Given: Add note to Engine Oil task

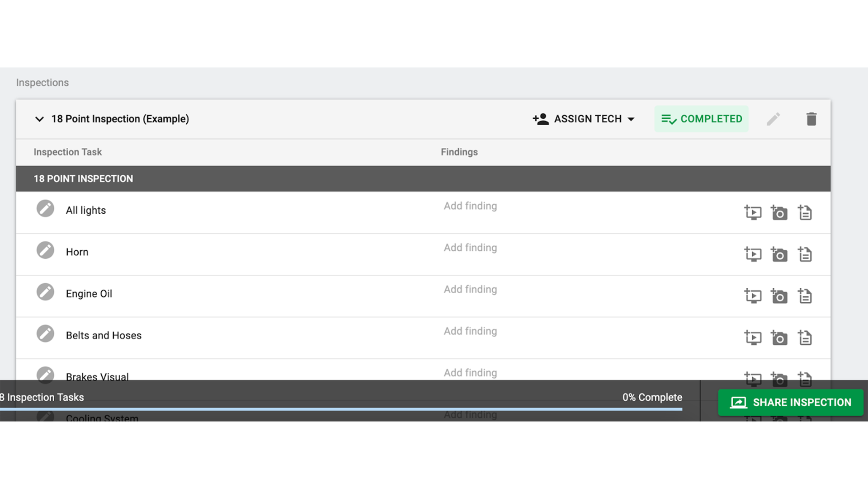Looking at the screenshot, I should pyautogui.click(x=805, y=296).
